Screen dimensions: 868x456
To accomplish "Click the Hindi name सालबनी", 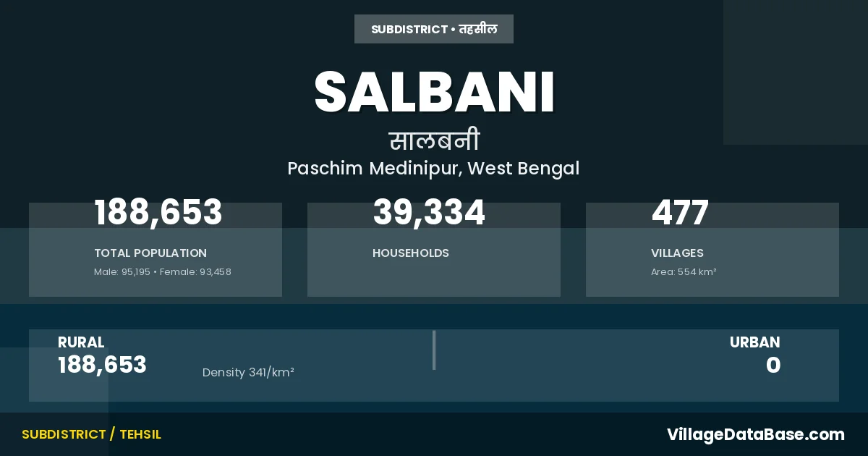I will tap(434, 140).
